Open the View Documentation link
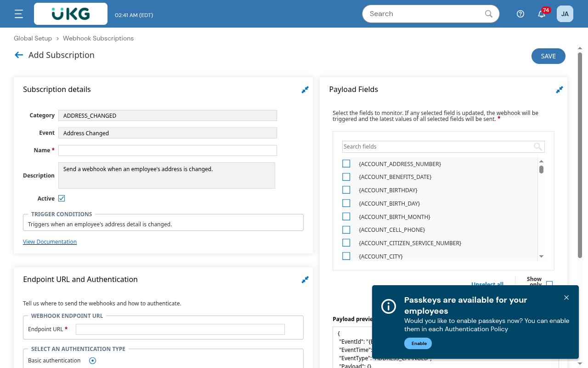This screenshot has width=588, height=368. coord(50,242)
